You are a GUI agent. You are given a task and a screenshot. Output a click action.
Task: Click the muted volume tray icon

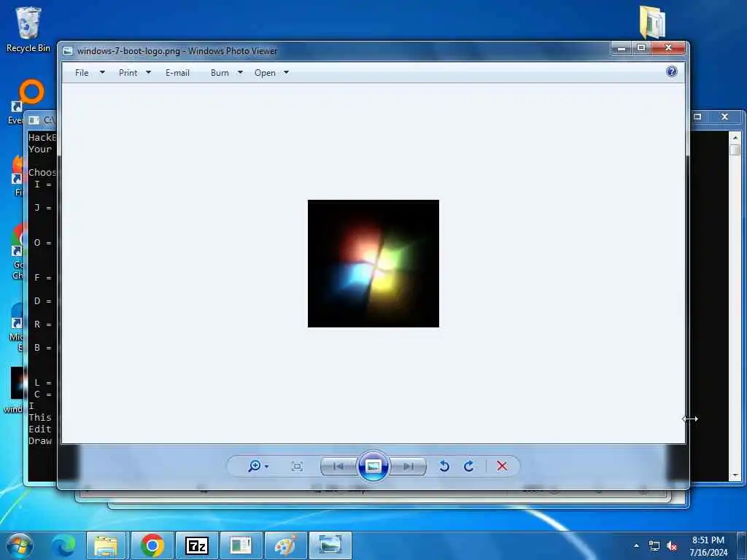click(x=672, y=546)
